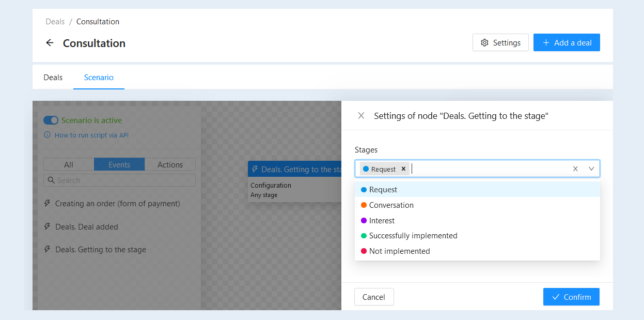Click the Search nodes field

tap(119, 180)
